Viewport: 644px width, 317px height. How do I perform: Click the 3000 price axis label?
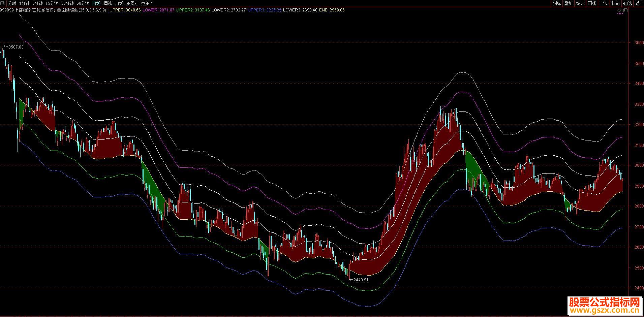(639, 165)
